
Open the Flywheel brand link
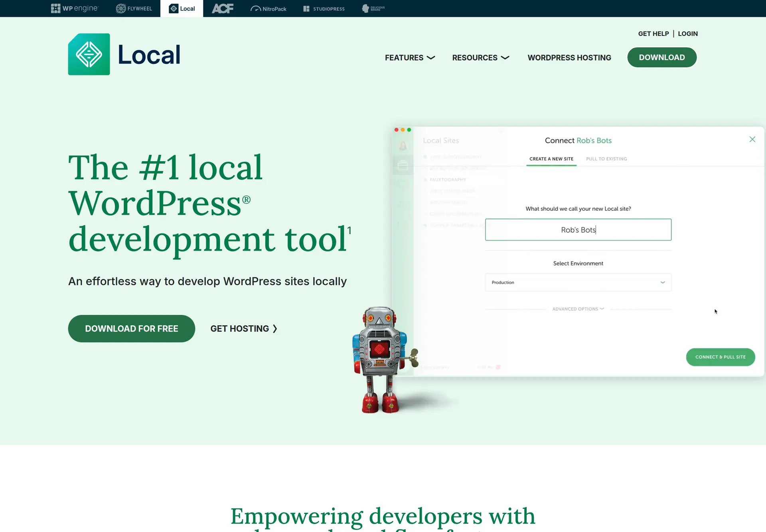134,8
